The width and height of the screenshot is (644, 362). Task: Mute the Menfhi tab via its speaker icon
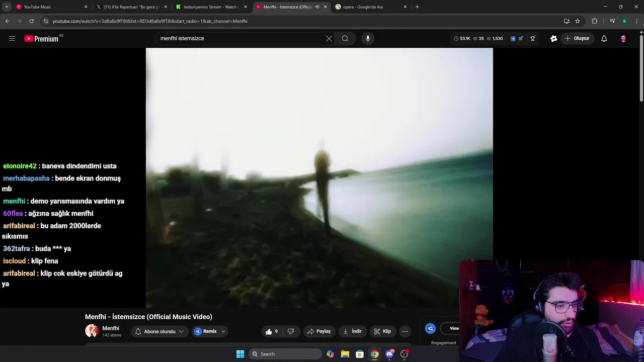coord(317,7)
